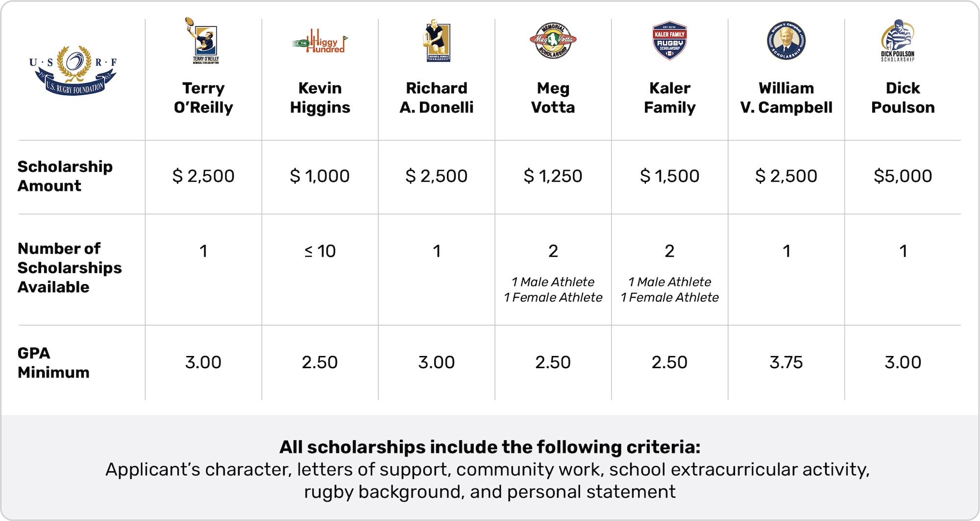Select the Scholarship Amount row label
This screenshot has width=980, height=521.
tap(65, 176)
